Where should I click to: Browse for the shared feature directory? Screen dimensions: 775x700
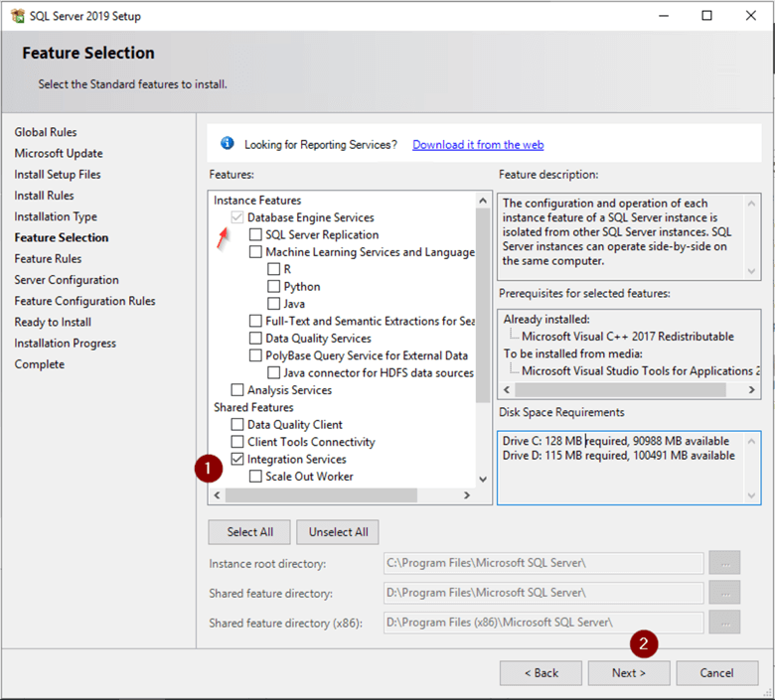click(x=724, y=593)
